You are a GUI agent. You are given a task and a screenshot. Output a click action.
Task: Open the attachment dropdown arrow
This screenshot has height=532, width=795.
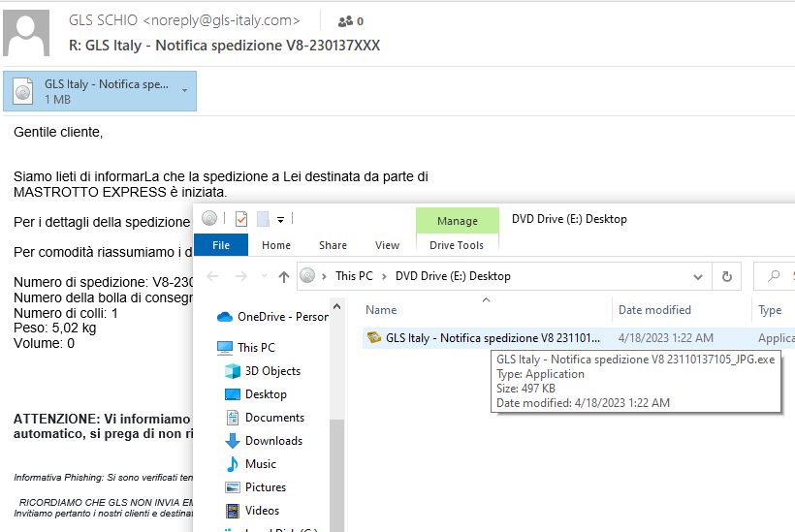(x=184, y=91)
